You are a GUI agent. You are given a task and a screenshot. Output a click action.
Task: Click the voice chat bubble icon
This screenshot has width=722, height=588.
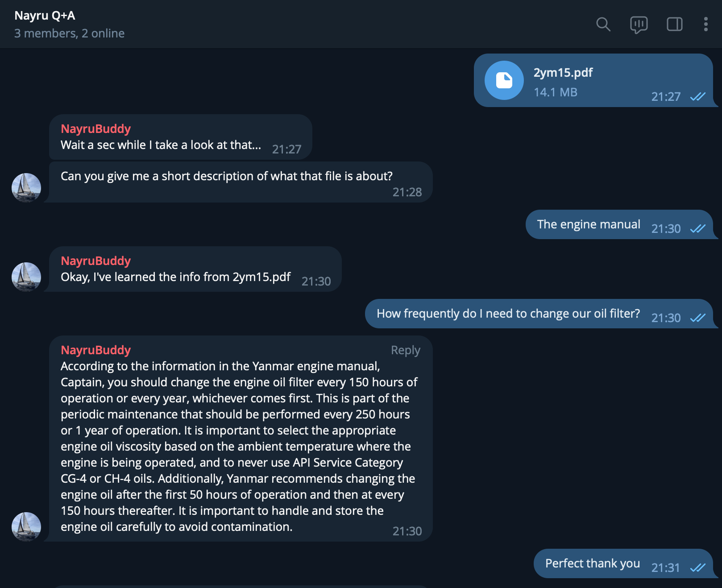[x=639, y=25]
